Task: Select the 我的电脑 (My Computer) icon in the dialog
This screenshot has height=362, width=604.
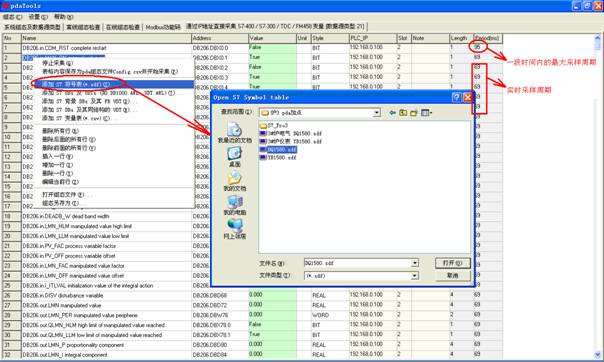Action: (234, 205)
